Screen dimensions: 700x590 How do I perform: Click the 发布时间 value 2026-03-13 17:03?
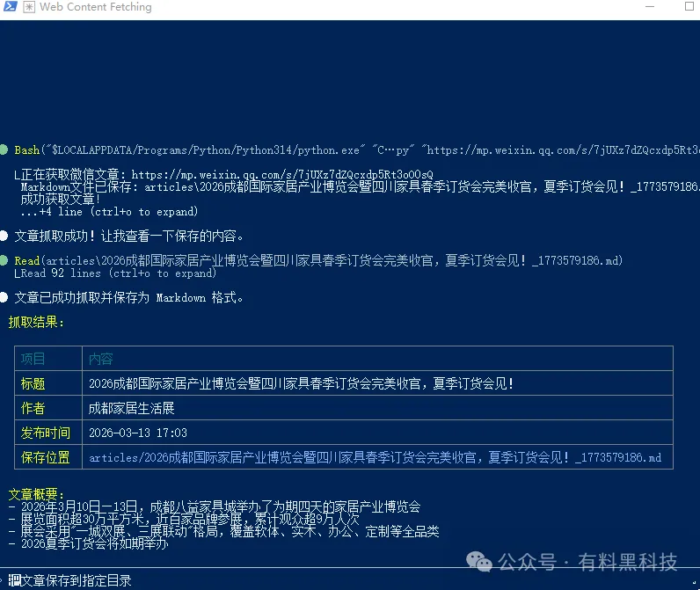[x=138, y=433]
